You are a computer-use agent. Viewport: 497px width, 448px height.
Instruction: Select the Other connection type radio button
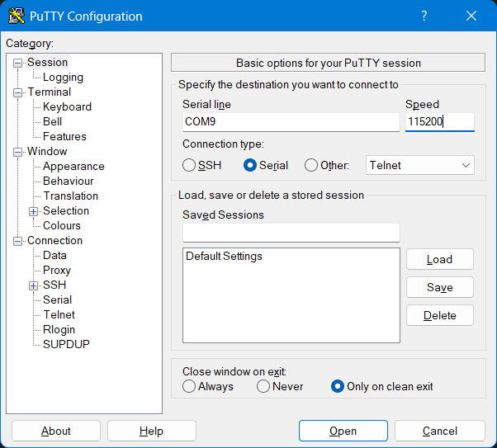[x=311, y=165]
